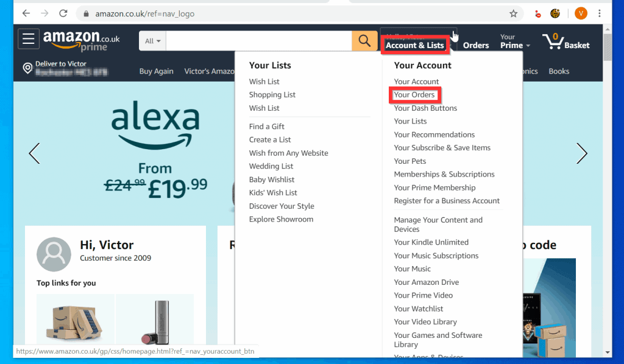Select Your Orders in the flyout

pyautogui.click(x=414, y=94)
